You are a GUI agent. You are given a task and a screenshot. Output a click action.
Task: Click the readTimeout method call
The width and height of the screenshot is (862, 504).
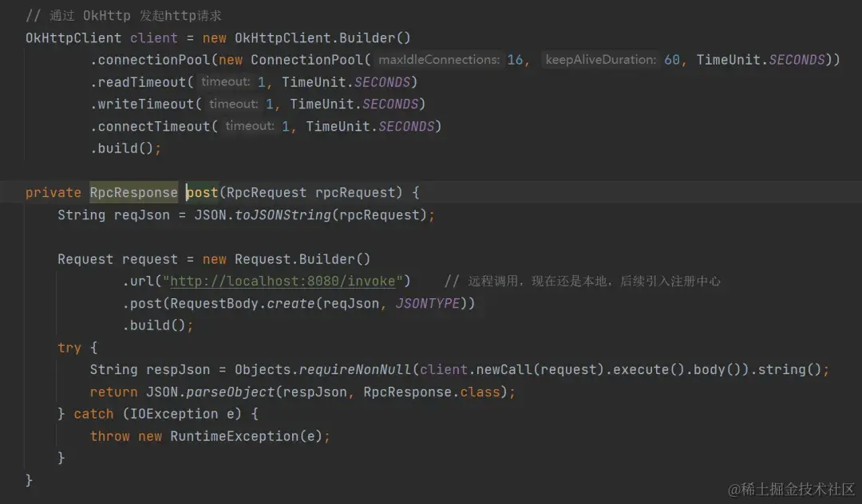[142, 82]
